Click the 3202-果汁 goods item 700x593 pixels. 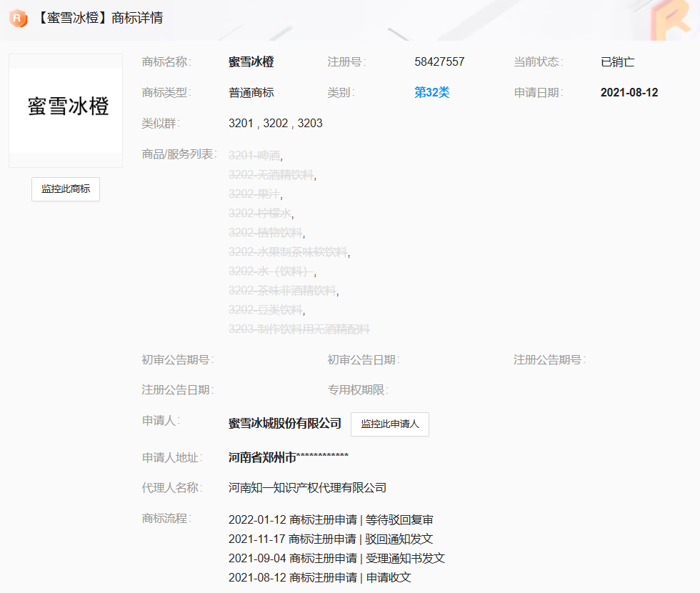point(254,194)
